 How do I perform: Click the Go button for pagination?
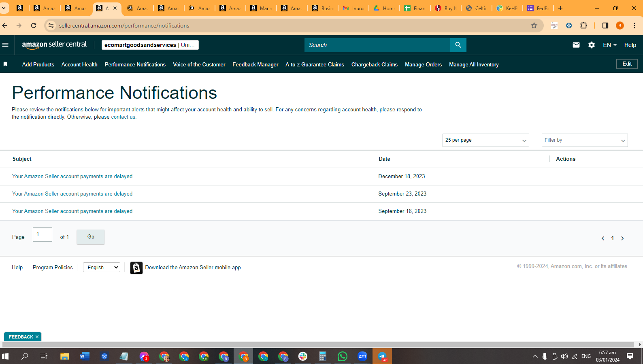click(x=91, y=237)
